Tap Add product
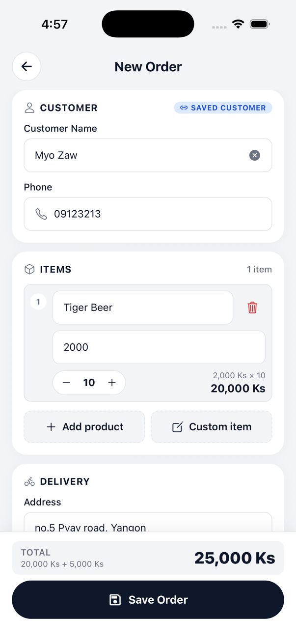Image resolution: width=296 pixels, height=644 pixels. (x=84, y=427)
